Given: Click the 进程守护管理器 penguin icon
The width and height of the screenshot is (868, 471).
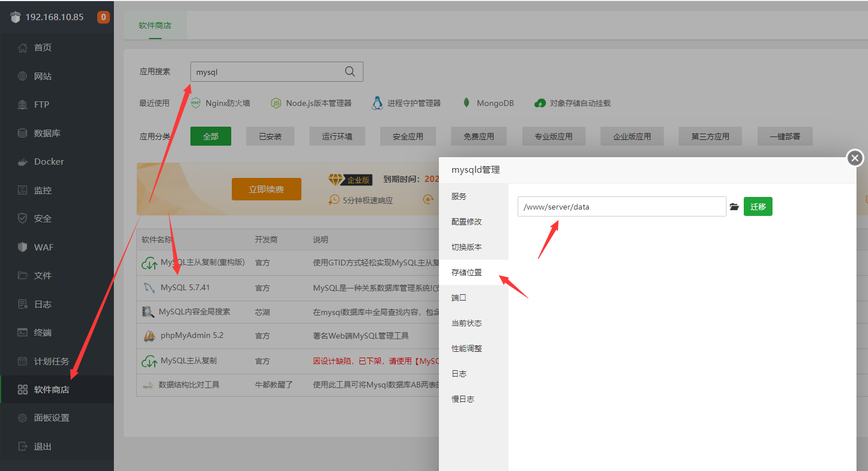Looking at the screenshot, I should click(377, 103).
